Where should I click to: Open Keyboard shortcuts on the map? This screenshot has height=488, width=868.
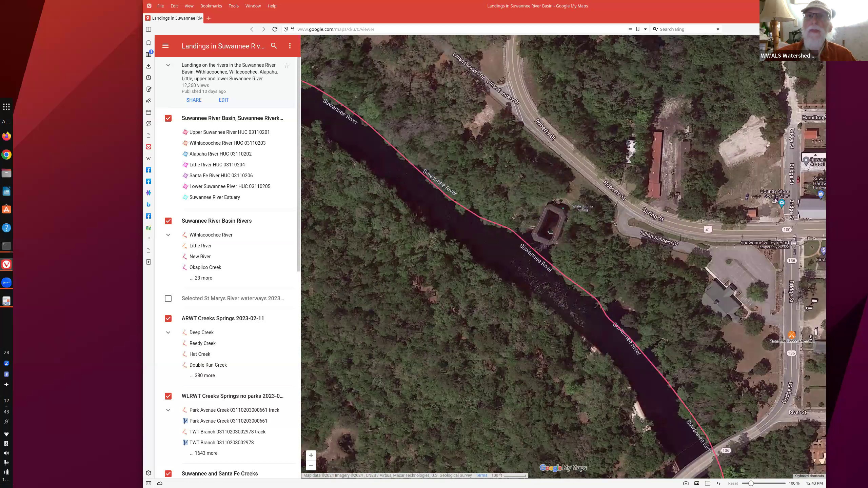pyautogui.click(x=809, y=476)
